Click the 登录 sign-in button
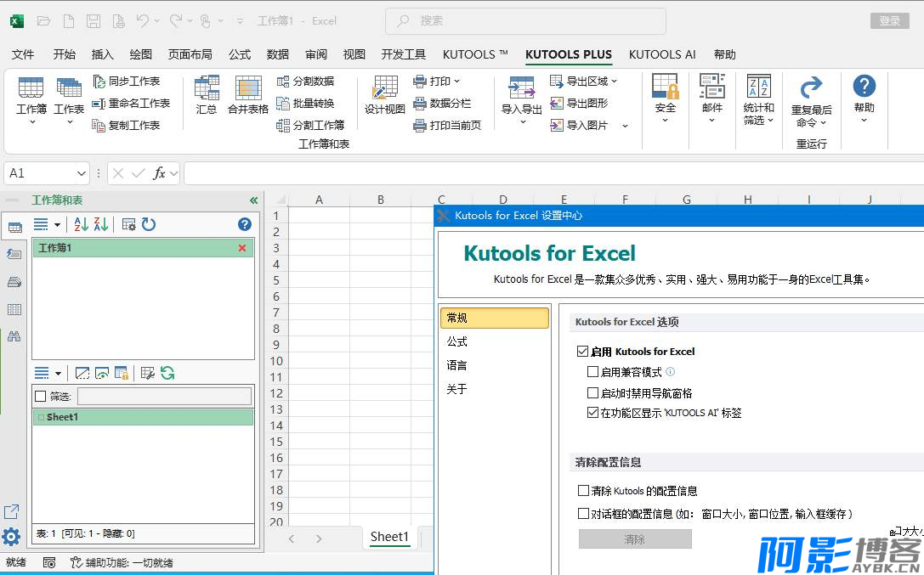Image resolution: width=924 pixels, height=575 pixels. [889, 21]
